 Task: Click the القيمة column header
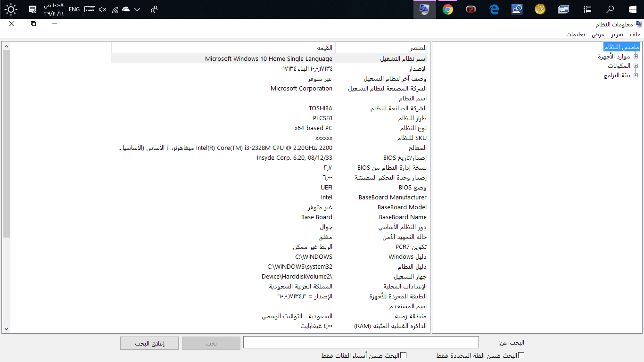pos(223,48)
